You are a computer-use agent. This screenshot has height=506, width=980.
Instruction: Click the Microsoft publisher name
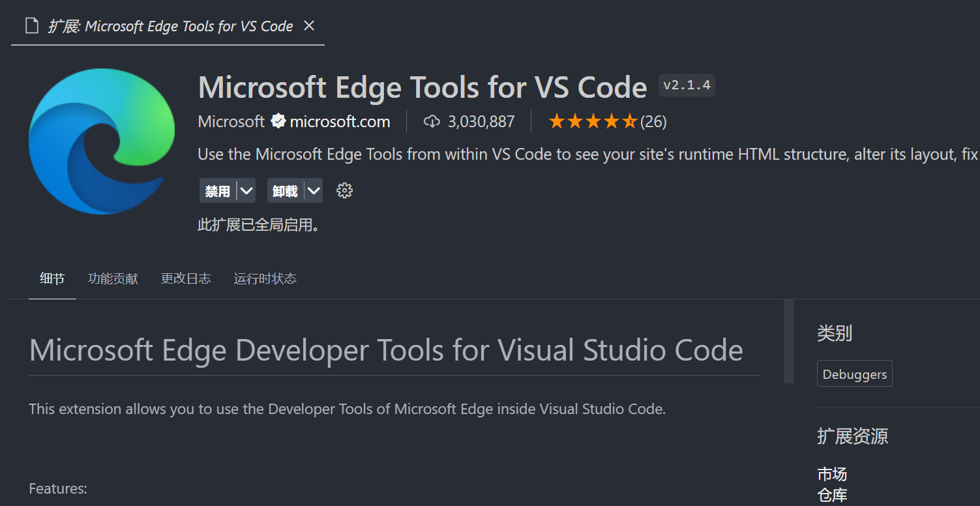(231, 121)
